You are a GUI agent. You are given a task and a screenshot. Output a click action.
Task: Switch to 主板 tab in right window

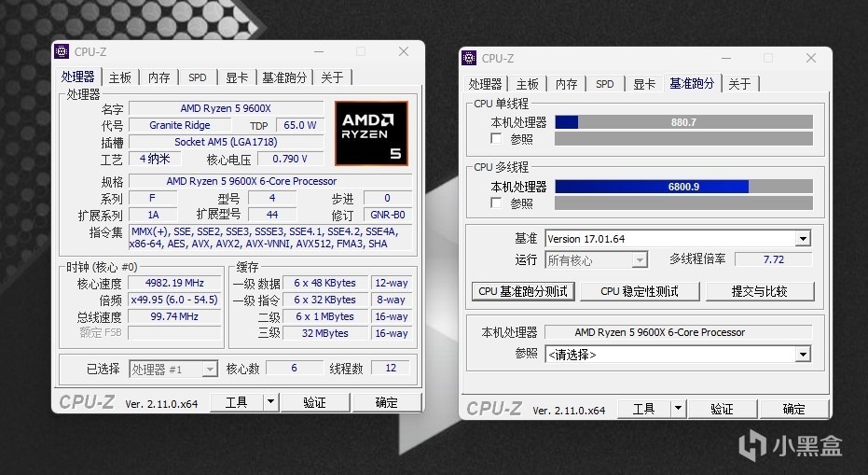click(528, 84)
